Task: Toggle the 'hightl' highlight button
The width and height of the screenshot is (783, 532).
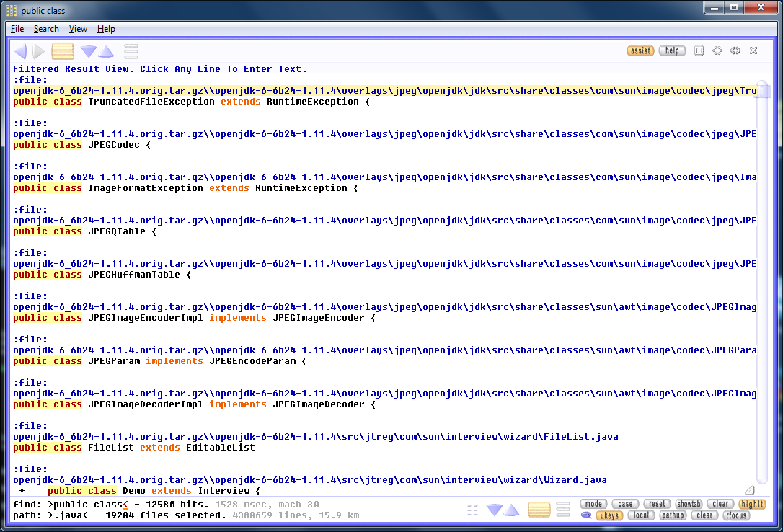Action: 752,505
